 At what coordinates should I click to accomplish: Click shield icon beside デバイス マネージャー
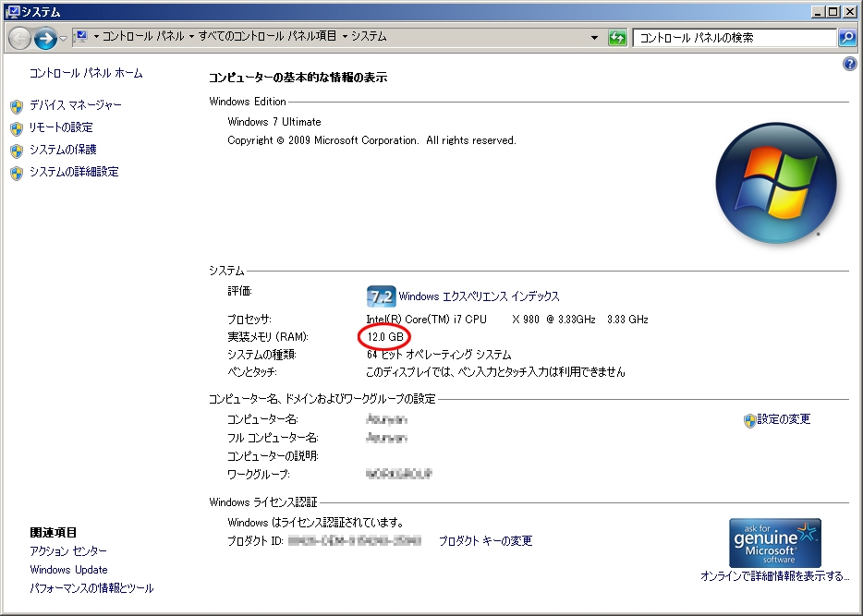[17, 106]
